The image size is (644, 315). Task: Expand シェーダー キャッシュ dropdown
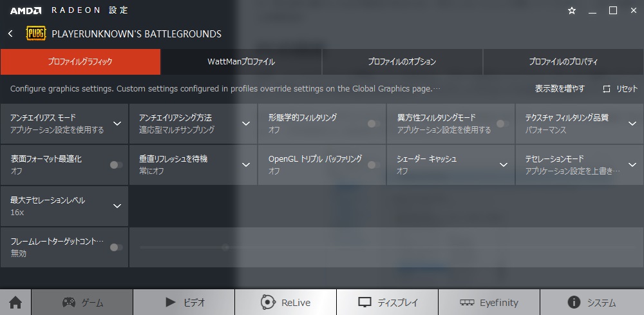click(504, 165)
